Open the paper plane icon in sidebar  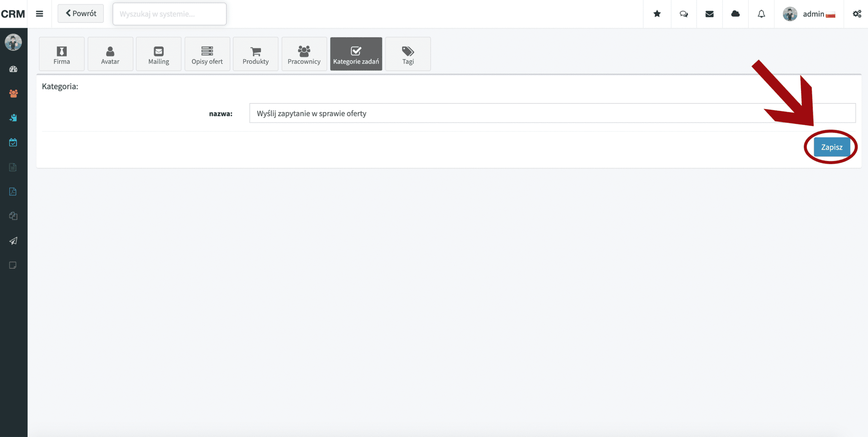13,241
